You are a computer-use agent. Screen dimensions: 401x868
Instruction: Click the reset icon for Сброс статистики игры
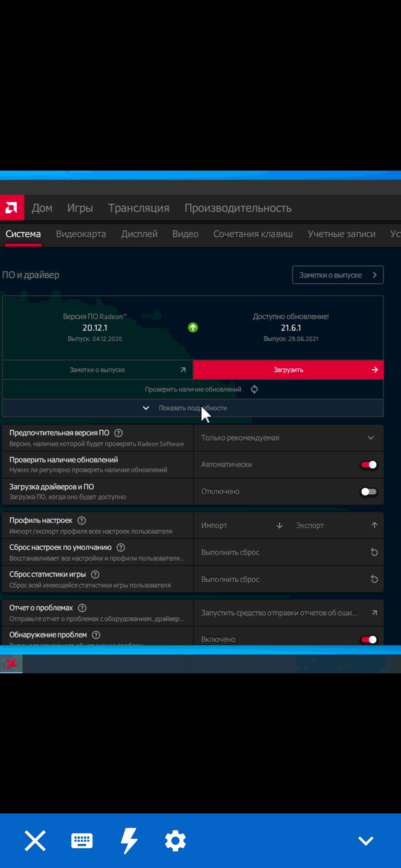pos(374,579)
